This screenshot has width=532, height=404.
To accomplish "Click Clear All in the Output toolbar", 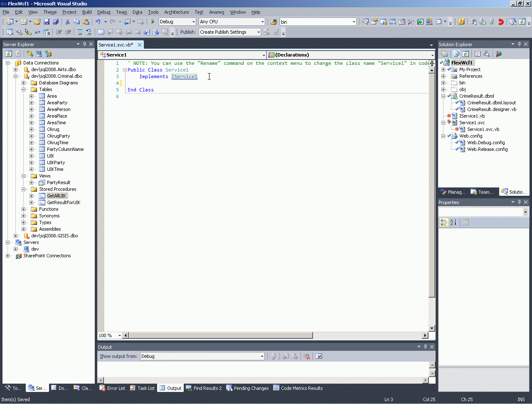I will 307,356.
